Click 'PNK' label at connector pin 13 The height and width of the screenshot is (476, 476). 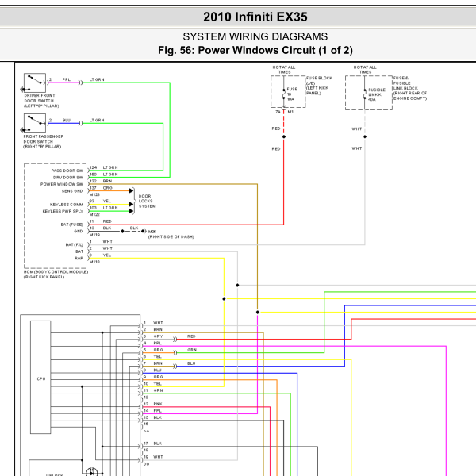(x=158, y=404)
